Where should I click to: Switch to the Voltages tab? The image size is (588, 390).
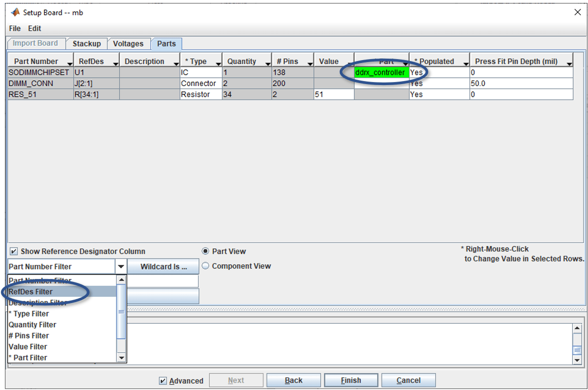tap(129, 43)
